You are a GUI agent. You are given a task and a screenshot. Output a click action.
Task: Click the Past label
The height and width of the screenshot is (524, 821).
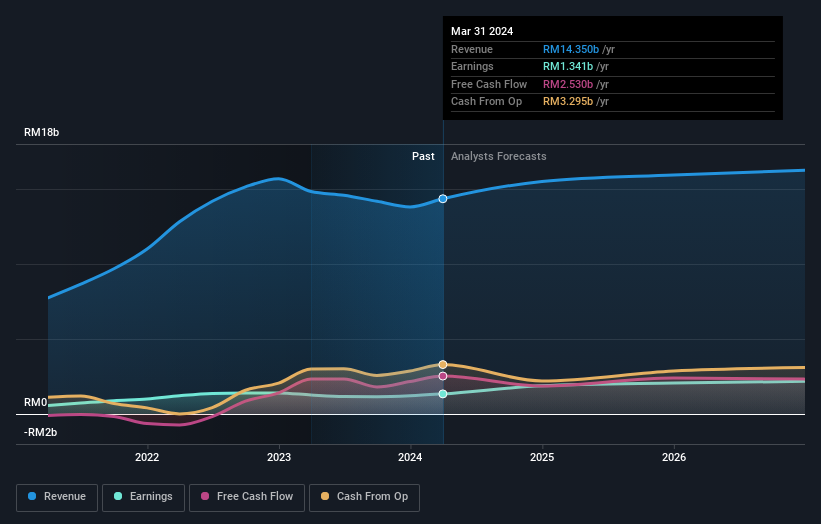point(423,157)
